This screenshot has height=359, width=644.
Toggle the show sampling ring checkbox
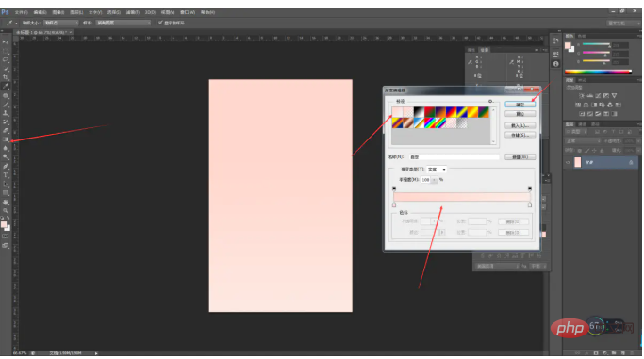point(160,23)
